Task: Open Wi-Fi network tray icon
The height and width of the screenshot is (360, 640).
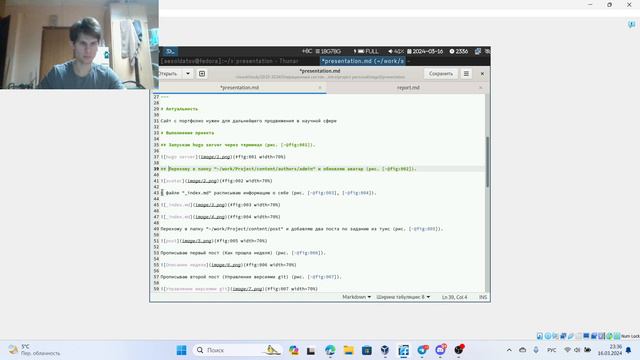Action: pos(567,350)
